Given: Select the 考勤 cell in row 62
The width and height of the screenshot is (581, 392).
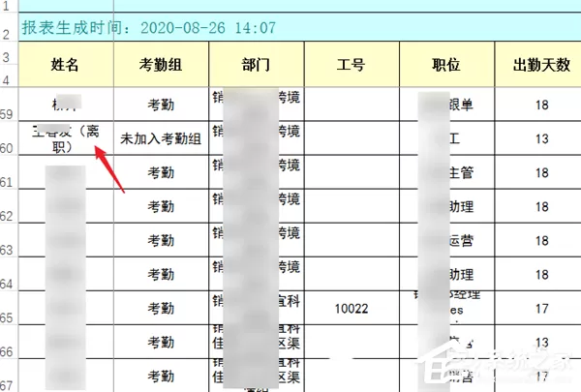Looking at the screenshot, I should (x=161, y=206).
